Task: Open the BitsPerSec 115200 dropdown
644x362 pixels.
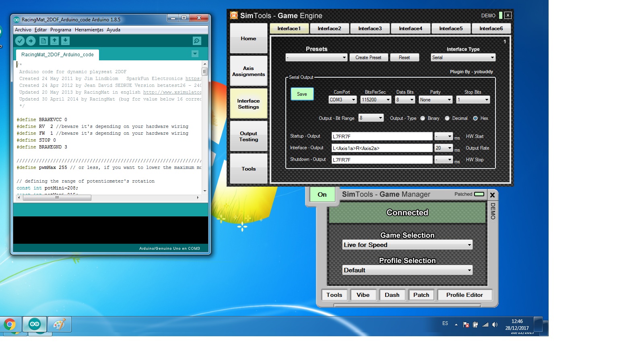Action: pyautogui.click(x=376, y=100)
